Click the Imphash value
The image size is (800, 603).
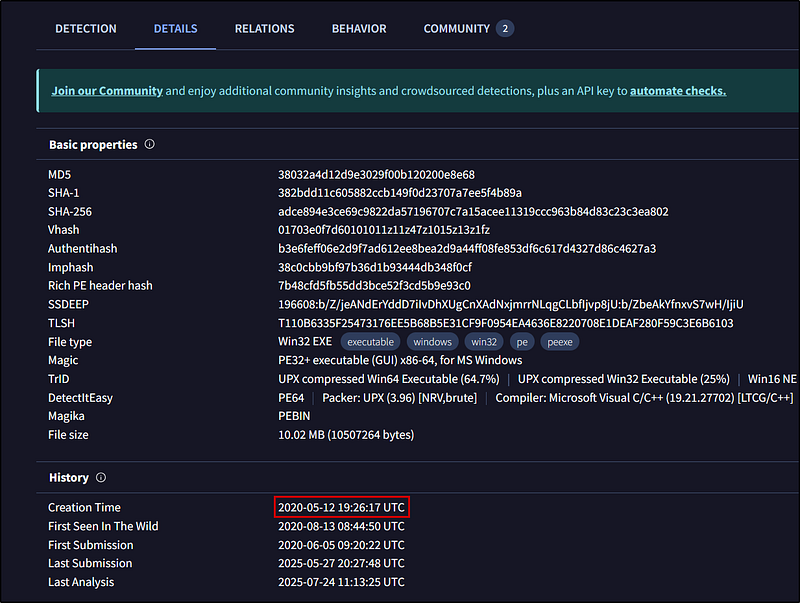[x=375, y=267]
